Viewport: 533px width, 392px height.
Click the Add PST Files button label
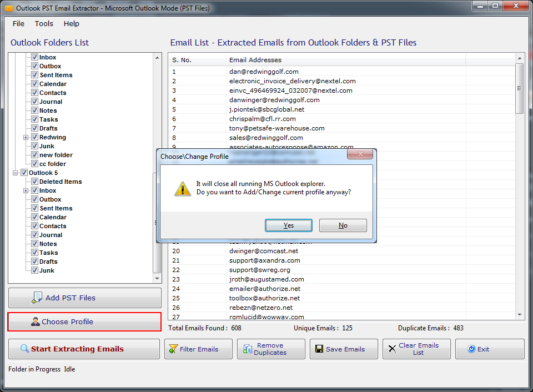71,298
